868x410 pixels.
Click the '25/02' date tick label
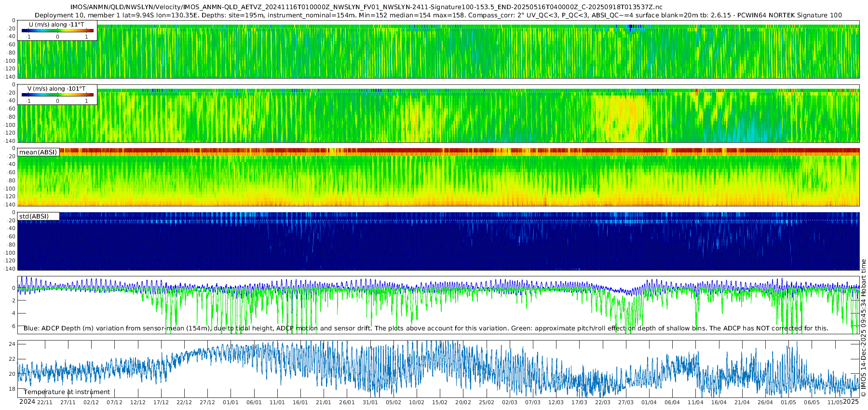(x=487, y=402)
